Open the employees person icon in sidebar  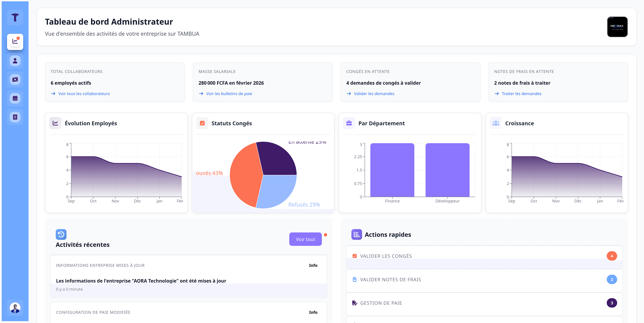pos(15,61)
